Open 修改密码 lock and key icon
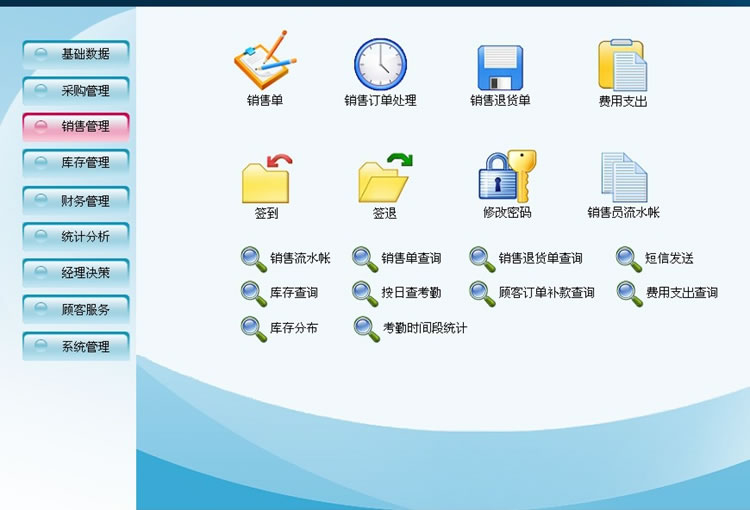 (507, 176)
